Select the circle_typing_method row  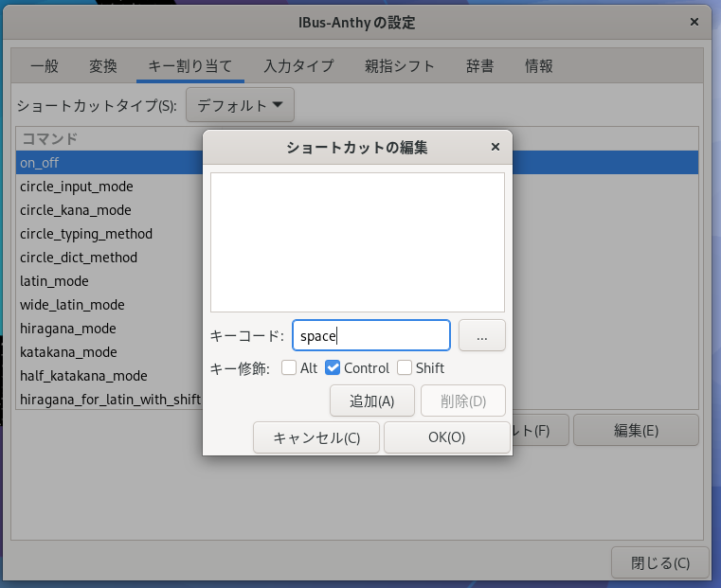point(110,234)
